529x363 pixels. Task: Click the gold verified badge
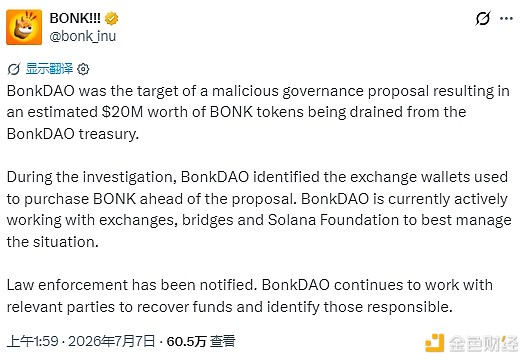(x=111, y=18)
